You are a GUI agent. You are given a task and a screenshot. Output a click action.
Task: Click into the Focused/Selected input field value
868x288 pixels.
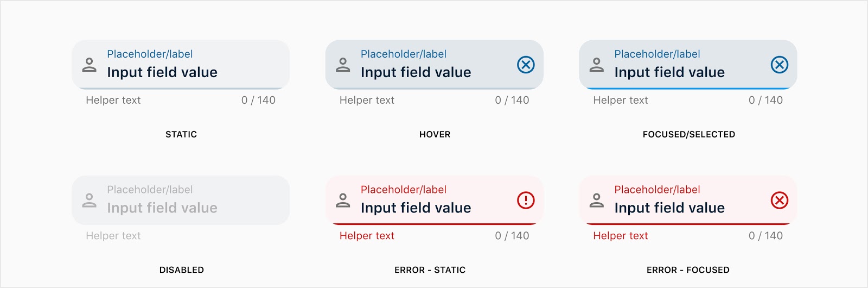click(669, 72)
